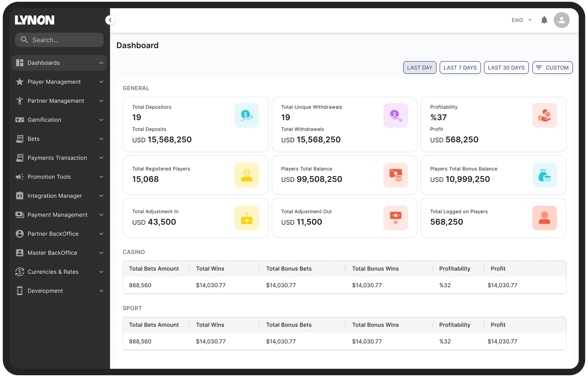
Task: Click the Total Depositors card icon
Action: click(x=247, y=115)
